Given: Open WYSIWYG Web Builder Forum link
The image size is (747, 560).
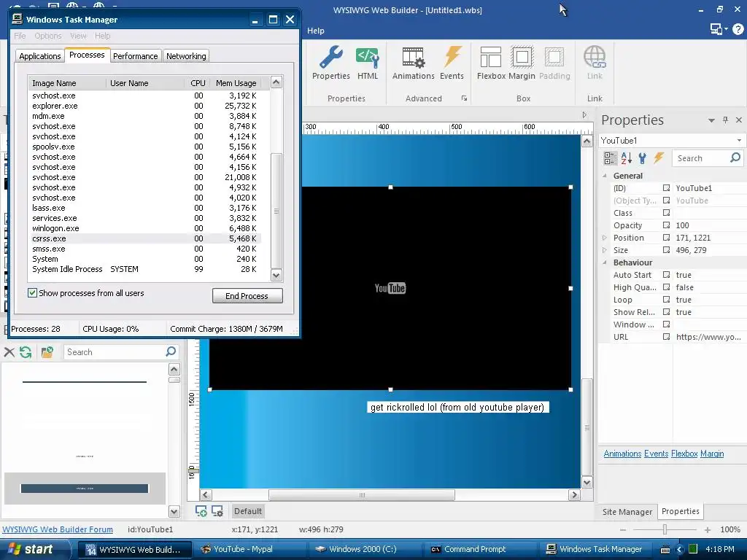Looking at the screenshot, I should coord(58,529).
